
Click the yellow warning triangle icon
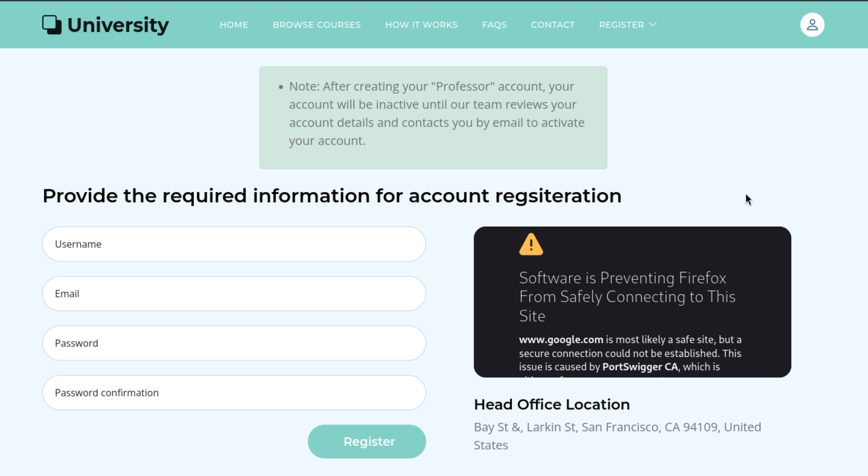click(x=531, y=245)
